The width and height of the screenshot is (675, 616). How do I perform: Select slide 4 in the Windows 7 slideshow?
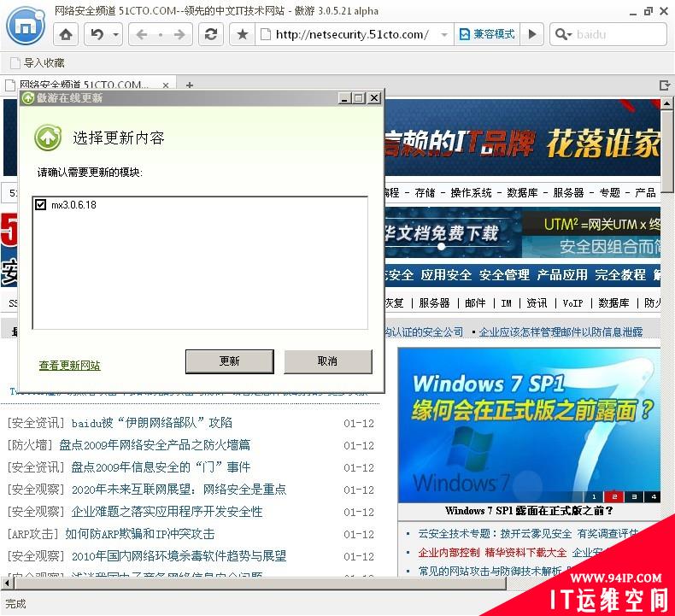653,496
